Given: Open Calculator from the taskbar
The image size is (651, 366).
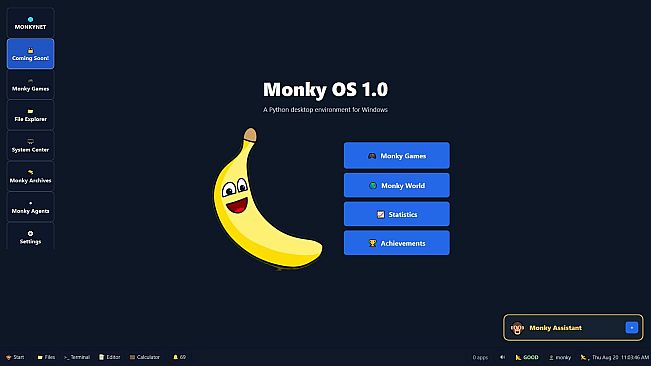Looking at the screenshot, I should [144, 357].
